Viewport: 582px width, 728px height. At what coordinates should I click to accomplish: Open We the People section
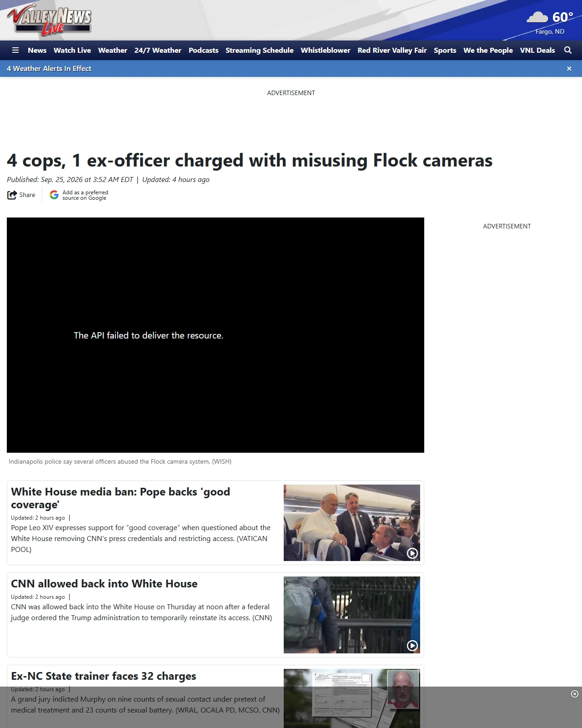[488, 51]
